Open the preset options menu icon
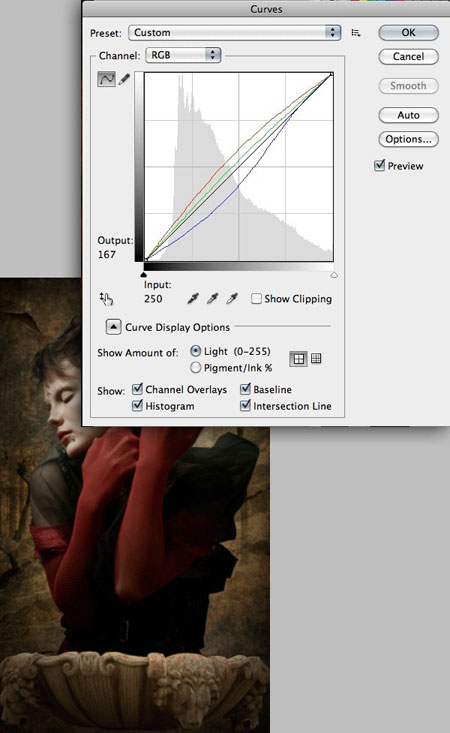The image size is (450, 733). (356, 33)
